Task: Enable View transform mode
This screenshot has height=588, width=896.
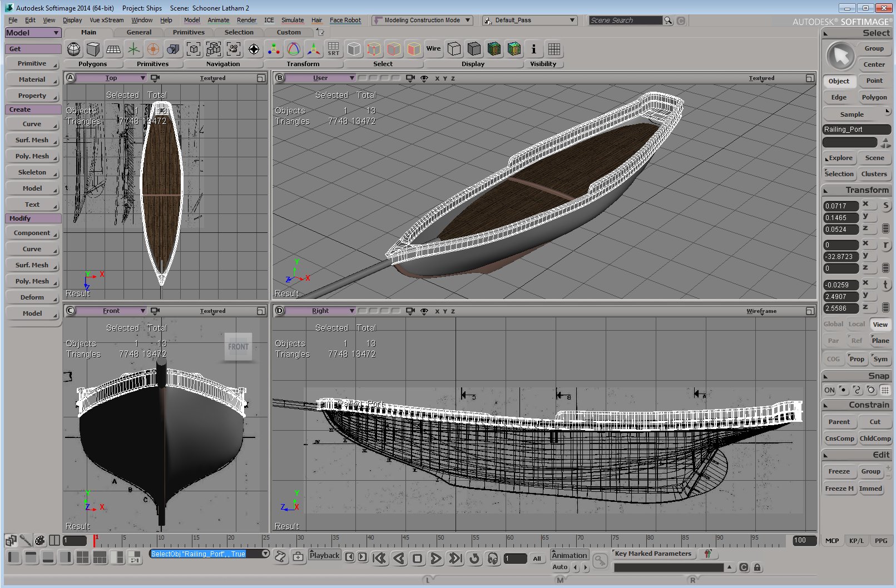Action: coord(880,325)
